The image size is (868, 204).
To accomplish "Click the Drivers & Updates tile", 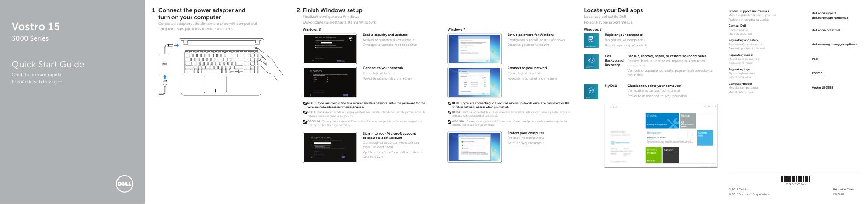I will 653,155.
